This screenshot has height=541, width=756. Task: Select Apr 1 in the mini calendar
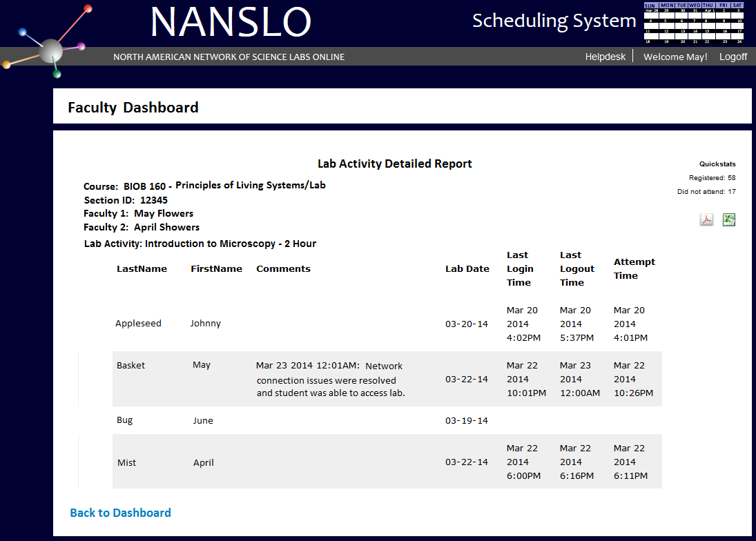coord(709,10)
